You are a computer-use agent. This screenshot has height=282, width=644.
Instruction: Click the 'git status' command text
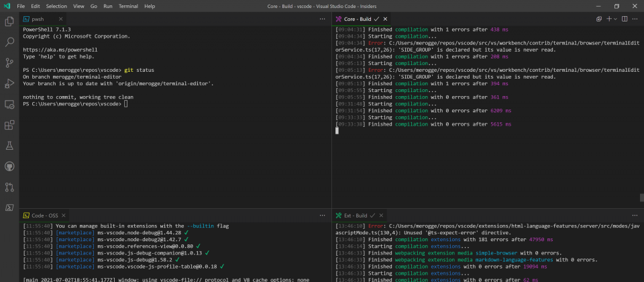pyautogui.click(x=140, y=70)
